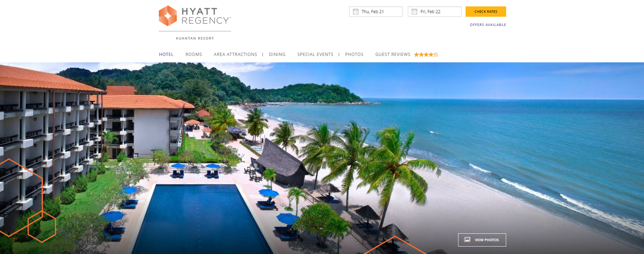Open Area Attractions in the navigation
The width and height of the screenshot is (644, 254).
(235, 55)
